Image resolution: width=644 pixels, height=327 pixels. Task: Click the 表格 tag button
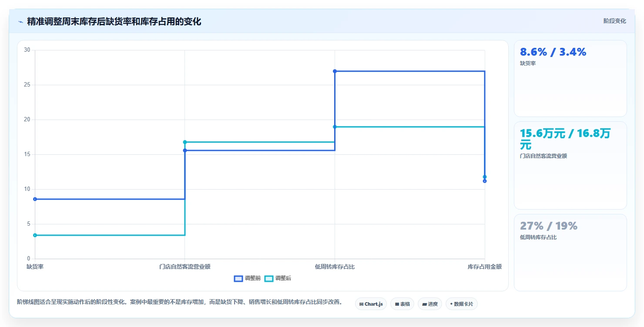[402, 304]
